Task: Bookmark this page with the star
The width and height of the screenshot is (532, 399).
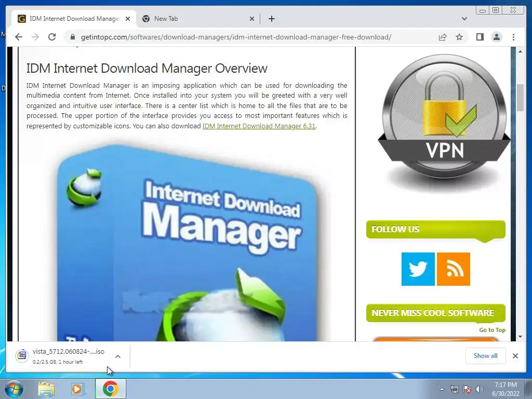Action: pyautogui.click(x=459, y=37)
